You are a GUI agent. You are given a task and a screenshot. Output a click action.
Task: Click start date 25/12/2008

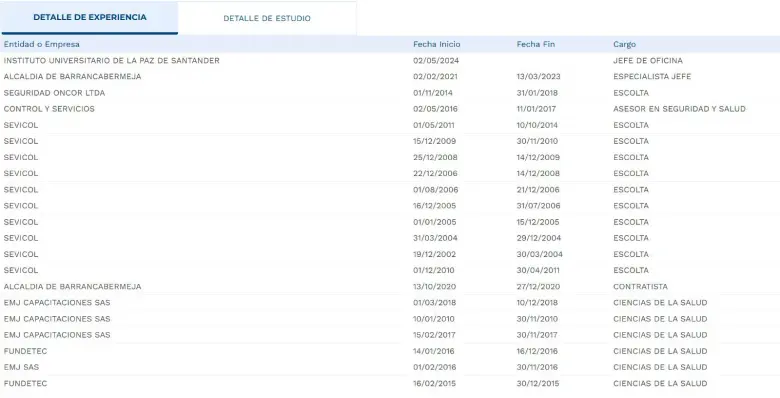coord(435,157)
